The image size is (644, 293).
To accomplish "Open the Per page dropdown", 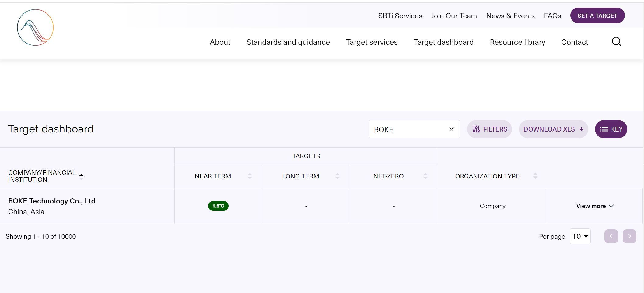I will 580,236.
